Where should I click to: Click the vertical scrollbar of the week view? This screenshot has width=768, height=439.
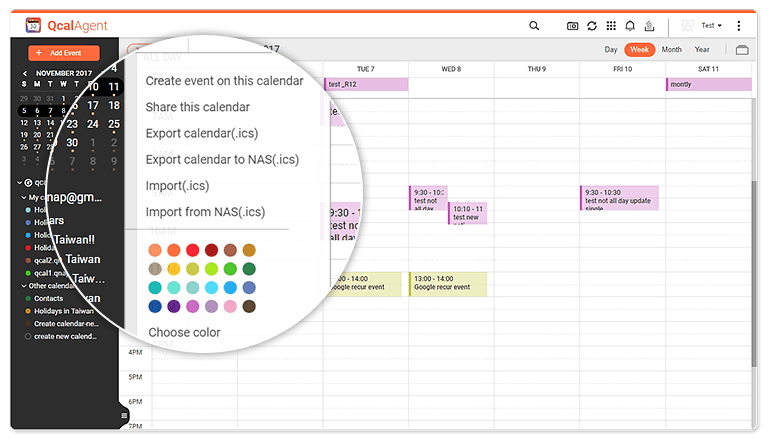754,274
